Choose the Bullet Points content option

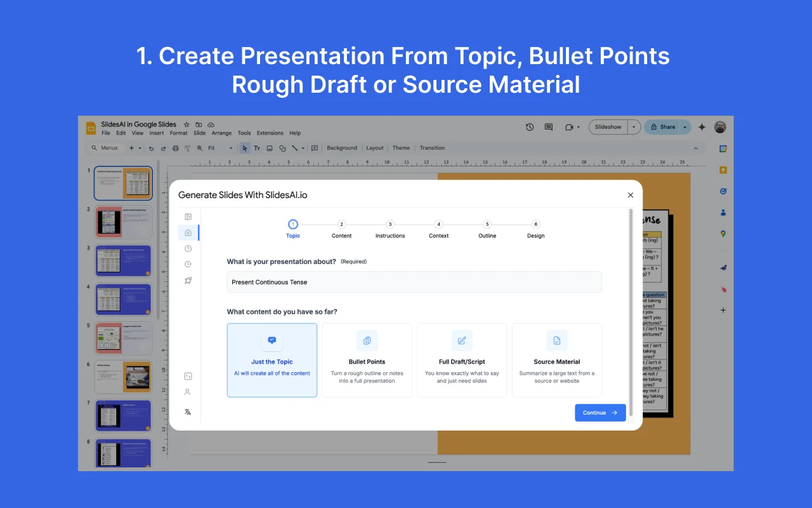(367, 360)
